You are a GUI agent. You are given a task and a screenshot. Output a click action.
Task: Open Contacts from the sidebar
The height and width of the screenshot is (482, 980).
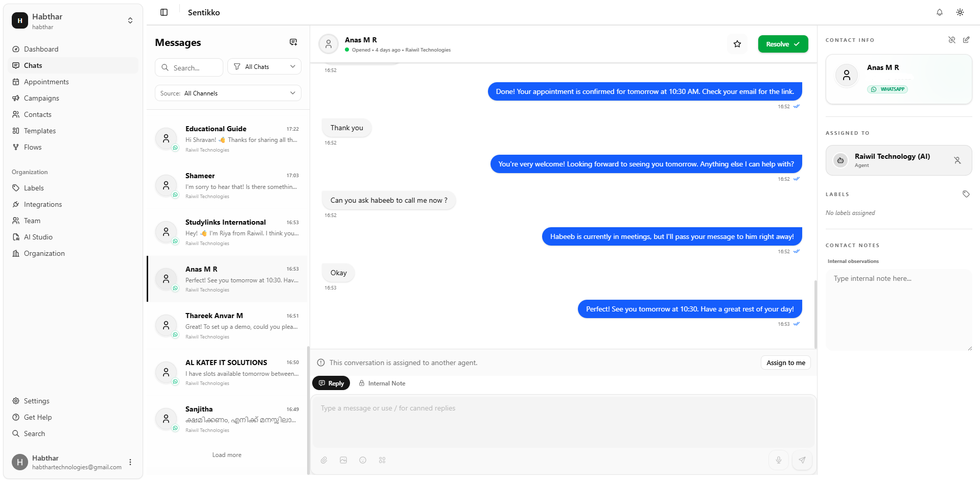tap(37, 114)
